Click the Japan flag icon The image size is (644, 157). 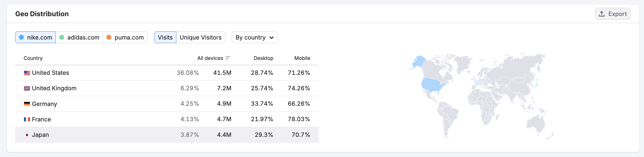click(27, 135)
